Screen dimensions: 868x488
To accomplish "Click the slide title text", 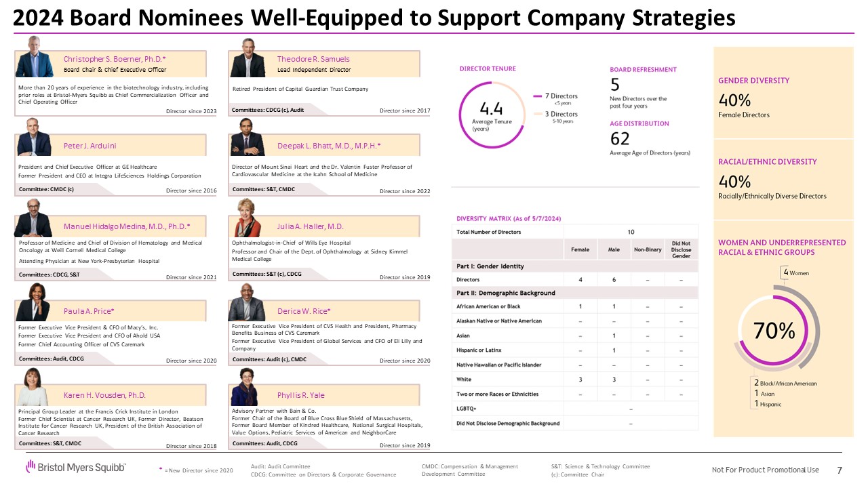I will (374, 18).
